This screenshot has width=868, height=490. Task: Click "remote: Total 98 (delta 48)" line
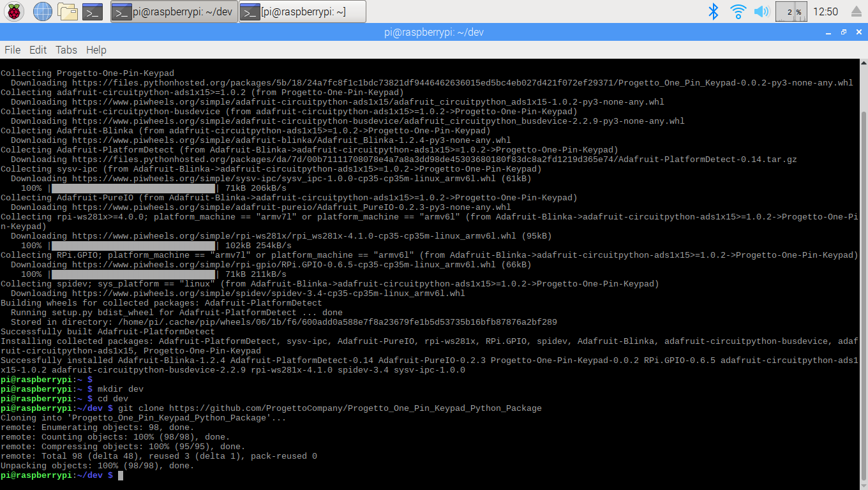click(x=159, y=456)
